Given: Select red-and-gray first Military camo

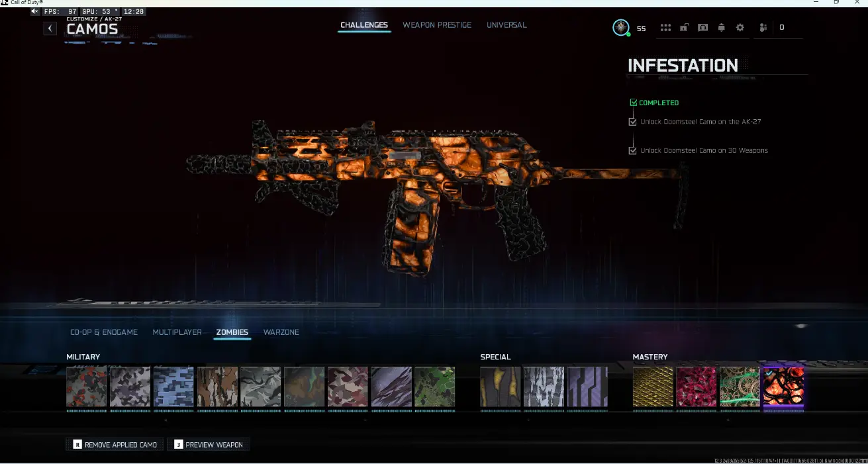Looking at the screenshot, I should (x=86, y=387).
